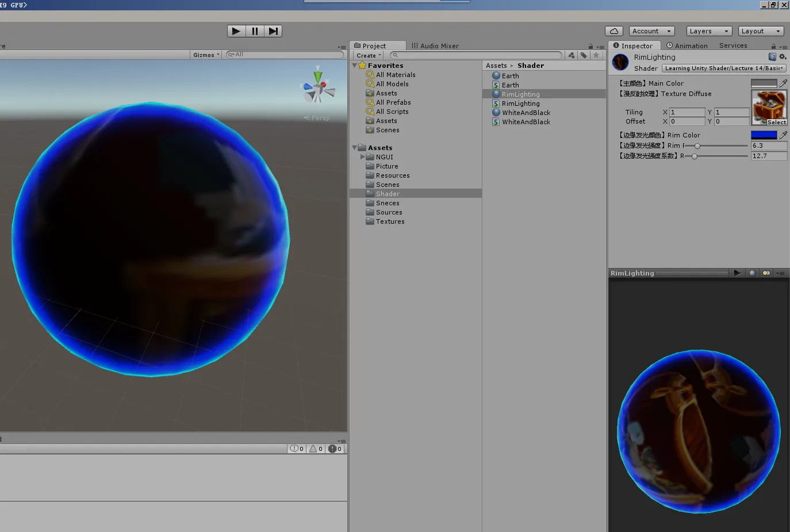Switch to the Animation tab
The height and width of the screenshot is (532, 790).
(687, 45)
